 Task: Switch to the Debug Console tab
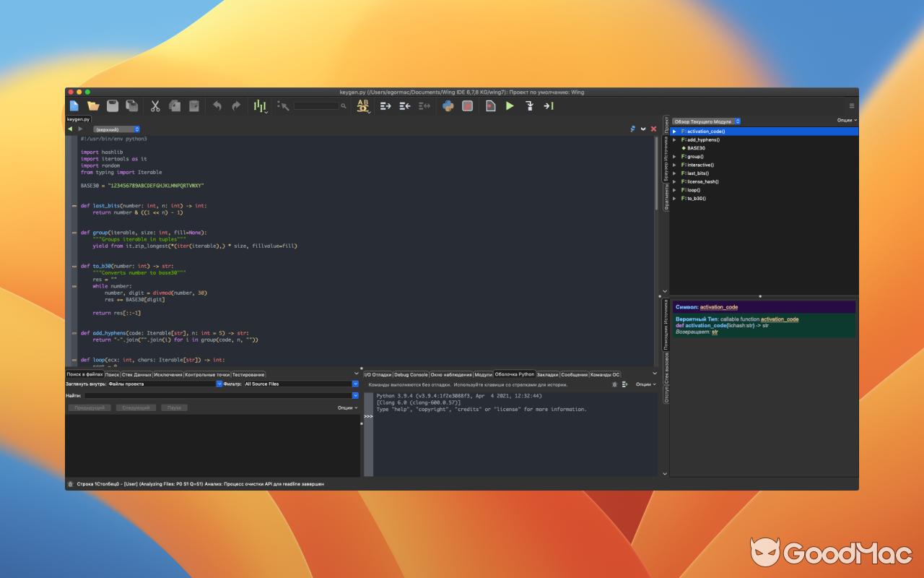[x=411, y=374]
